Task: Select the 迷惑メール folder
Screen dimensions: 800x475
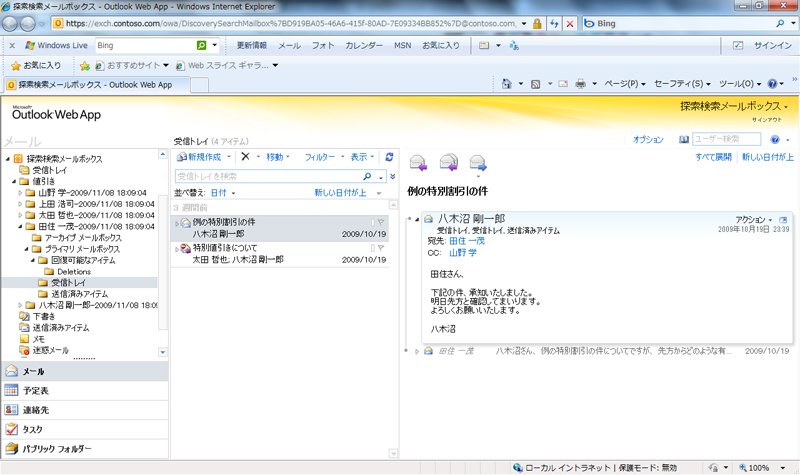Action: (51, 350)
